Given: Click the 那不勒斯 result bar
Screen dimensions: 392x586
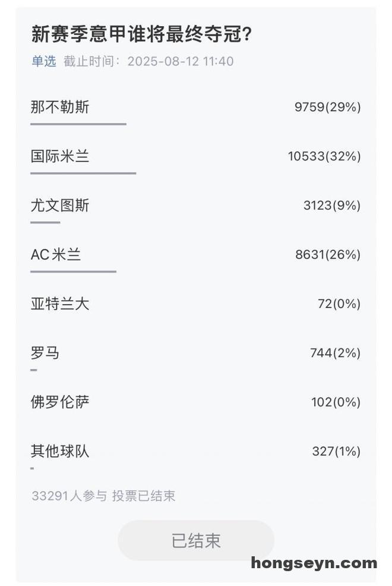Looking at the screenshot, I should (x=78, y=124).
